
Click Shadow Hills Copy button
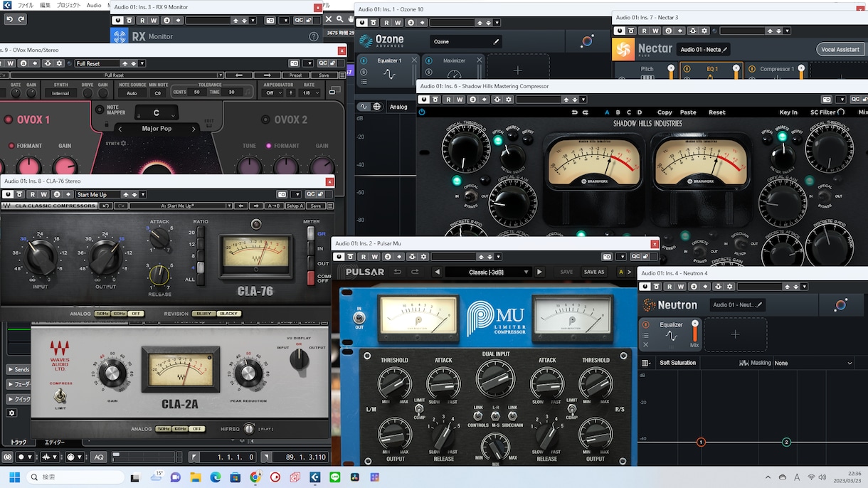coord(665,112)
